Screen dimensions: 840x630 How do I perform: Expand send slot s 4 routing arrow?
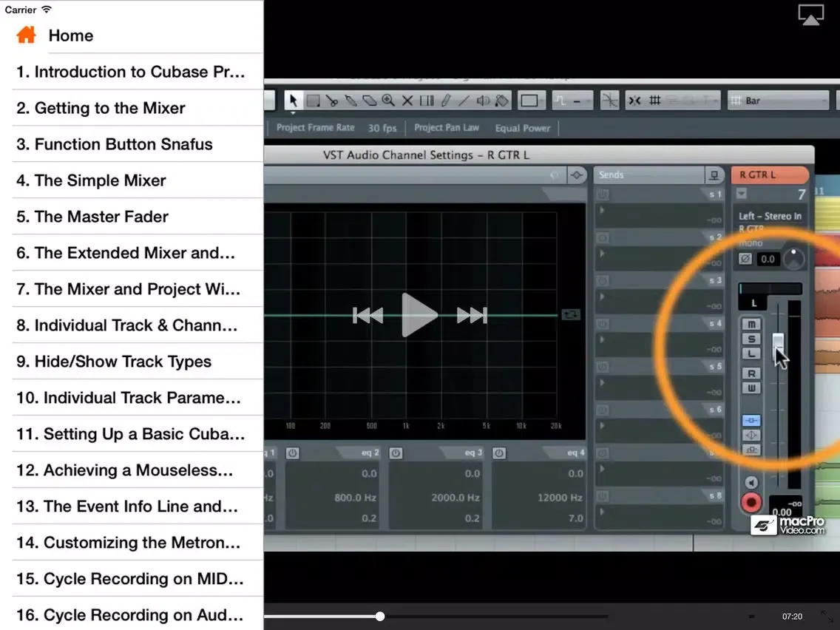point(602,339)
